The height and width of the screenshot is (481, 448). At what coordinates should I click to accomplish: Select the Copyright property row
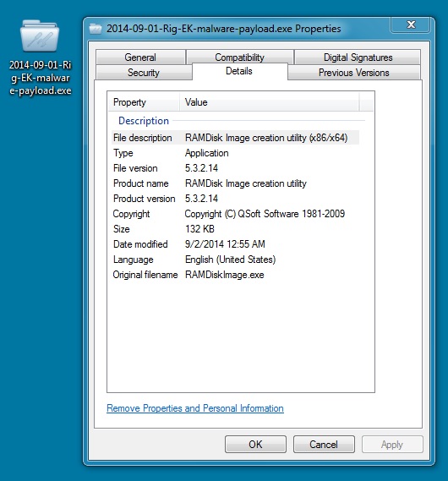click(x=235, y=214)
